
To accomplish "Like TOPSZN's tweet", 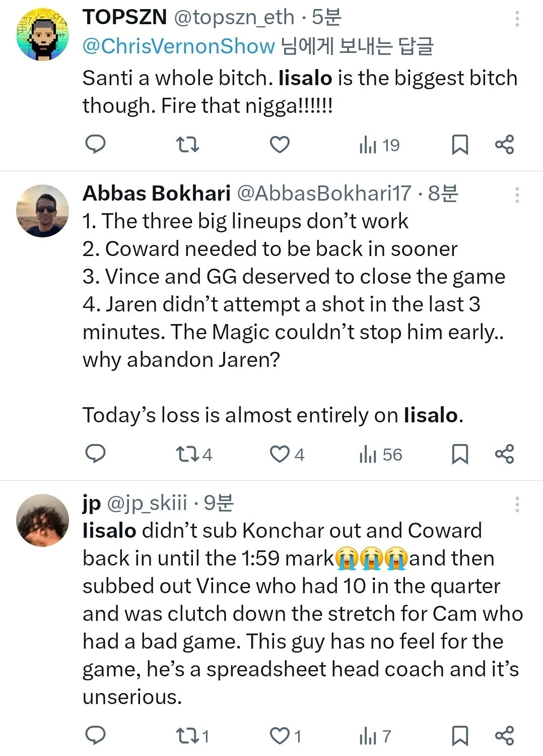I will click(280, 145).
